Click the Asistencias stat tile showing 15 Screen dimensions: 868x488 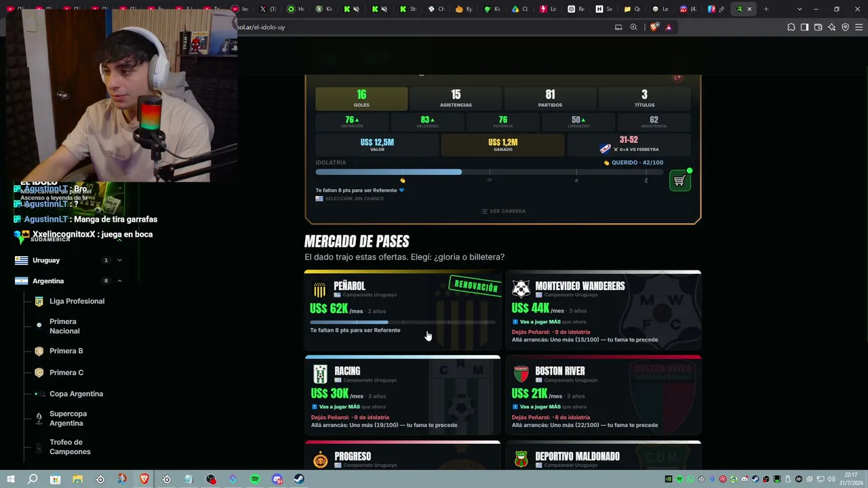click(456, 98)
